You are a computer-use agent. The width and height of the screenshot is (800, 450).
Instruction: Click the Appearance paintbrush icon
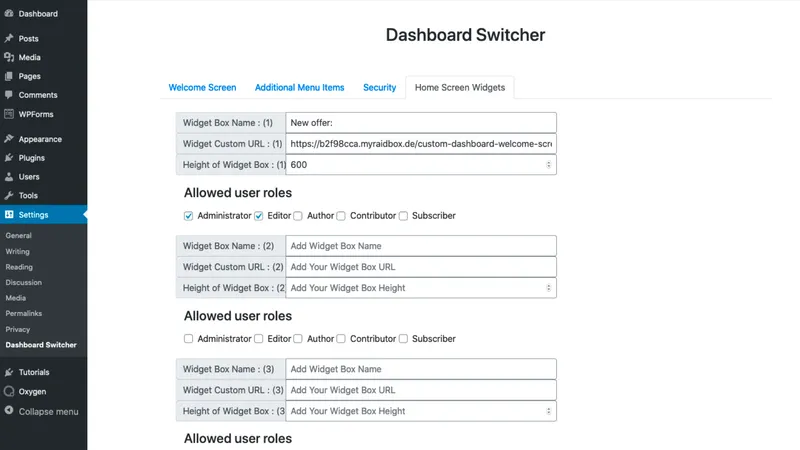coord(9,139)
